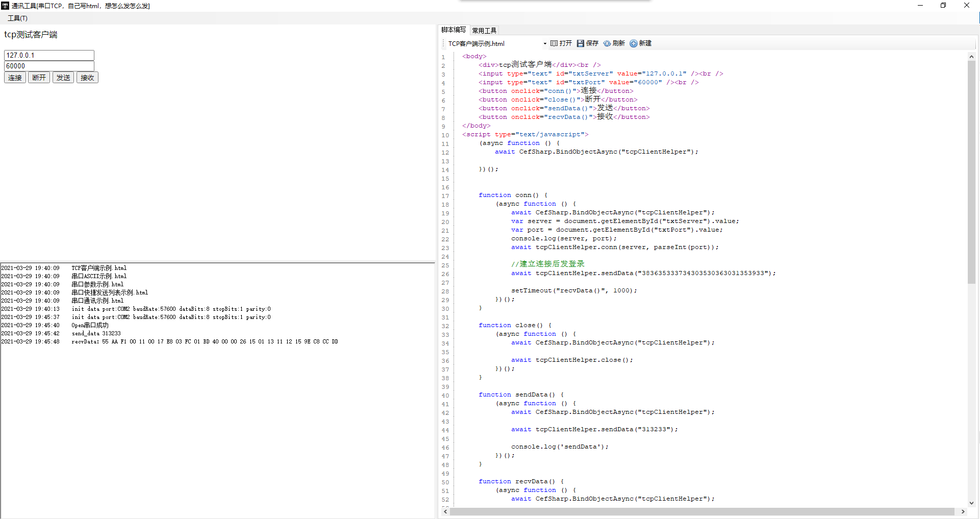
Task: Click the app icon in title bar
Action: 5,6
